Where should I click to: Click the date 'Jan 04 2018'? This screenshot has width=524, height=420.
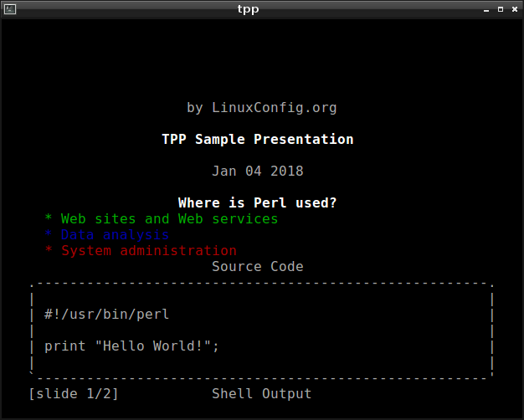click(x=258, y=171)
